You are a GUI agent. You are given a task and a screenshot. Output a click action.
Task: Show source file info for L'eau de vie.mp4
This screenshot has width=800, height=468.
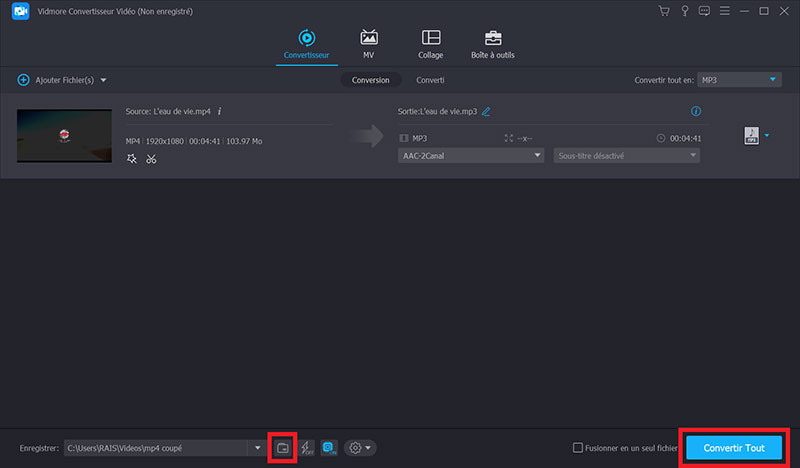(x=219, y=111)
